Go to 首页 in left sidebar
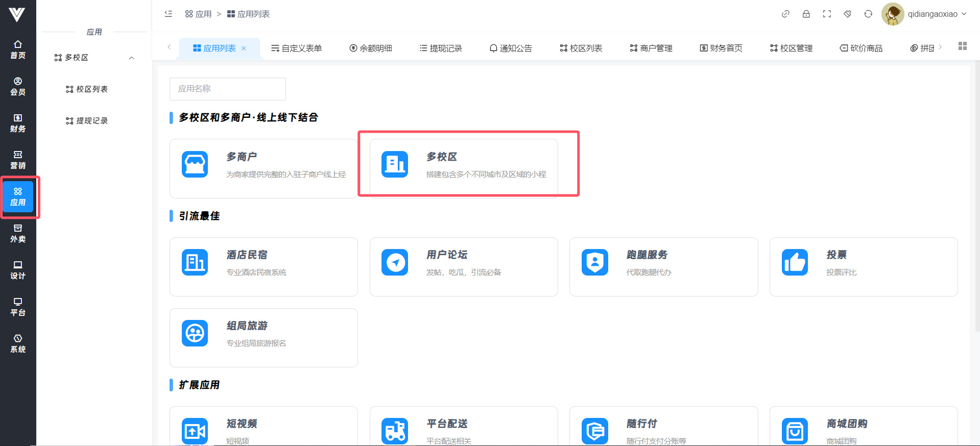 click(18, 50)
